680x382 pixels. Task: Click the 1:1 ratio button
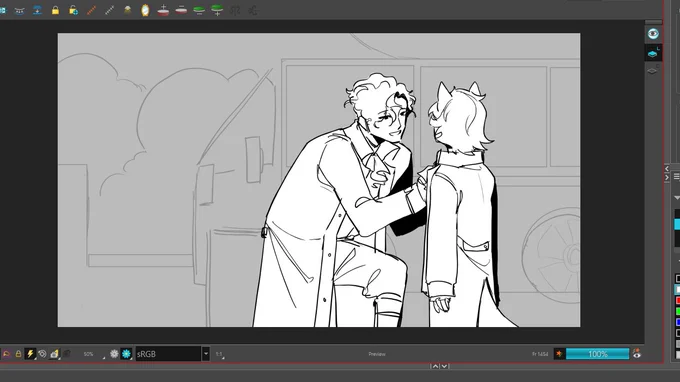click(219, 354)
